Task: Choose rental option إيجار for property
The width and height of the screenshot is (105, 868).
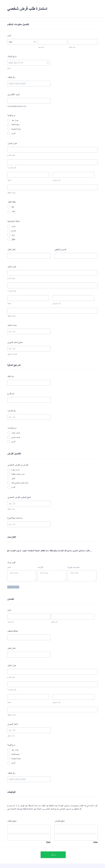Action: point(9,211)
